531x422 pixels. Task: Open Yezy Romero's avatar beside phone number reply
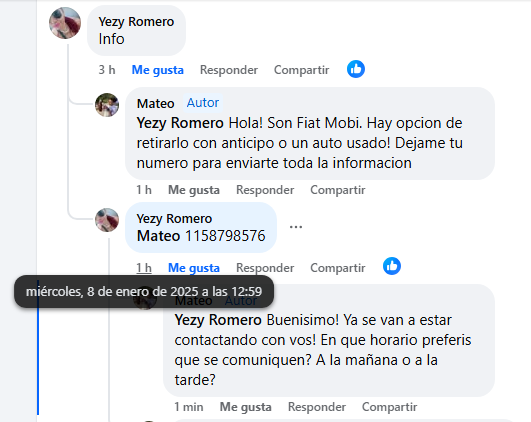pyautogui.click(x=107, y=220)
